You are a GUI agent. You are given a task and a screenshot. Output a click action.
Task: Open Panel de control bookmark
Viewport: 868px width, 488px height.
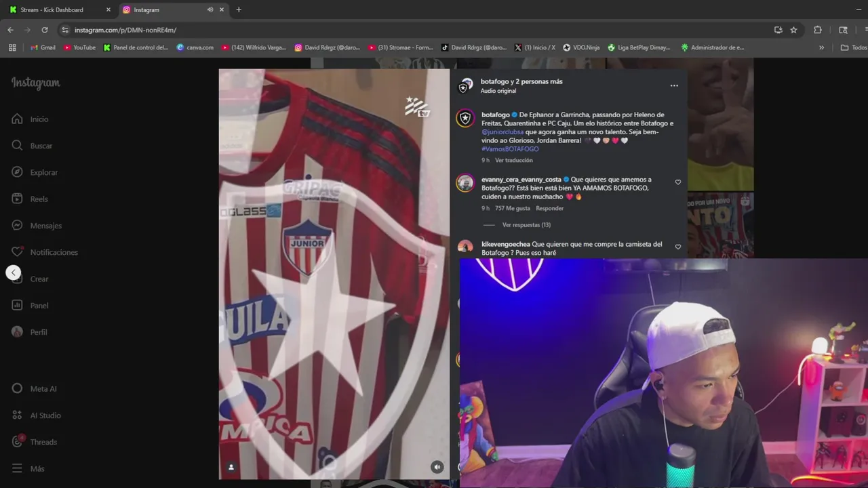[x=136, y=47]
